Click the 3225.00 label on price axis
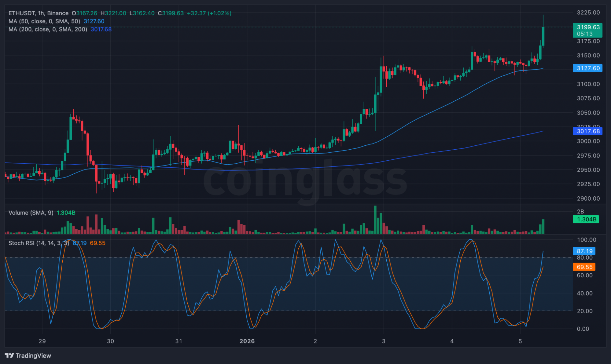This screenshot has height=364, width=611. pyautogui.click(x=588, y=13)
